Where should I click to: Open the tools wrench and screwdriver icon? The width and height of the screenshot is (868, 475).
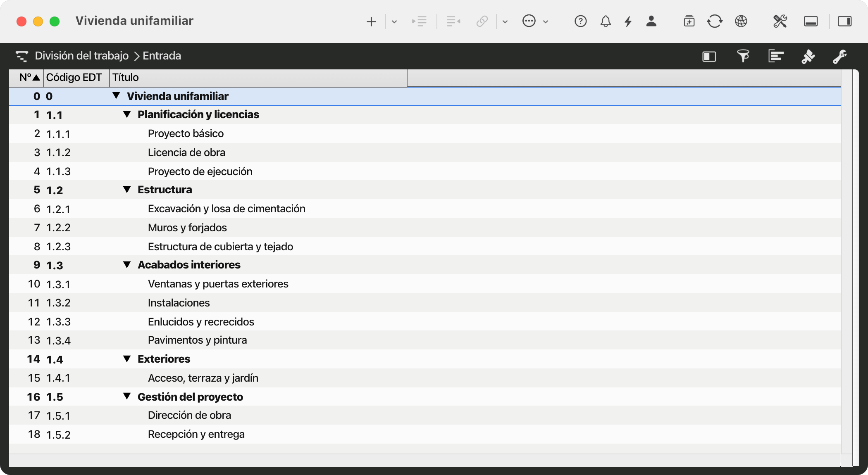click(x=780, y=21)
